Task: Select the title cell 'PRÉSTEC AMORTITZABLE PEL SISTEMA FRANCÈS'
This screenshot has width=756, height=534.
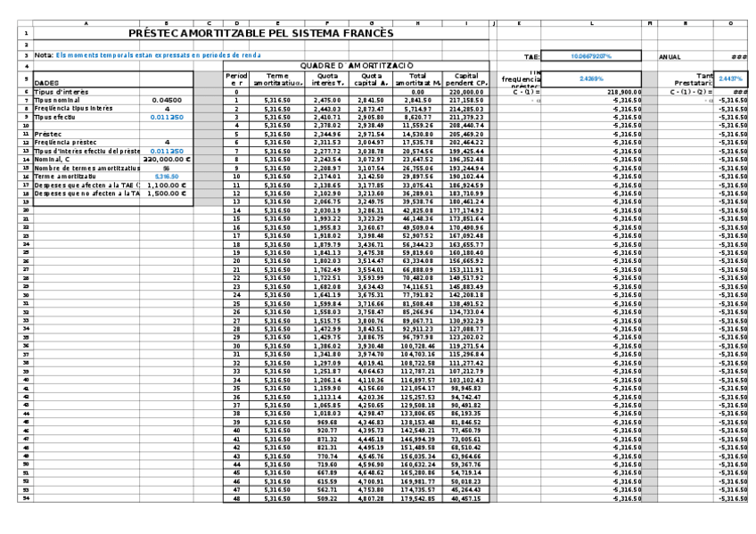Action: tap(260, 32)
